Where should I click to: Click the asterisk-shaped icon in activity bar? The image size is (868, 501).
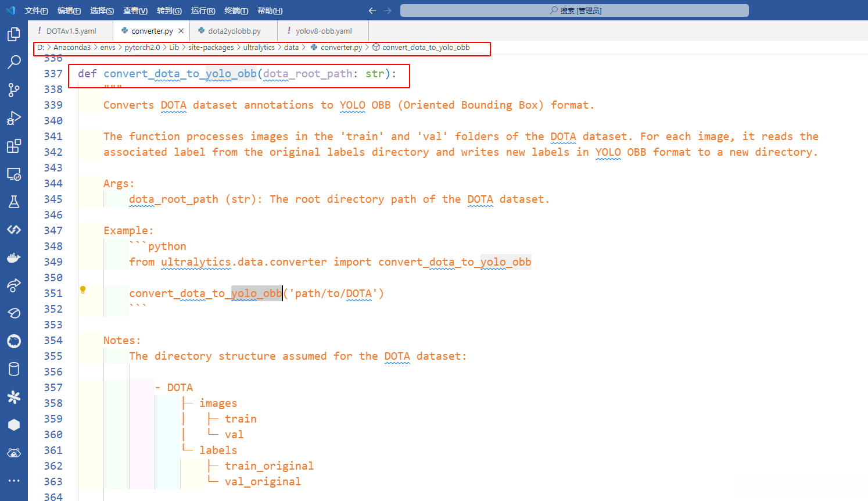point(14,397)
